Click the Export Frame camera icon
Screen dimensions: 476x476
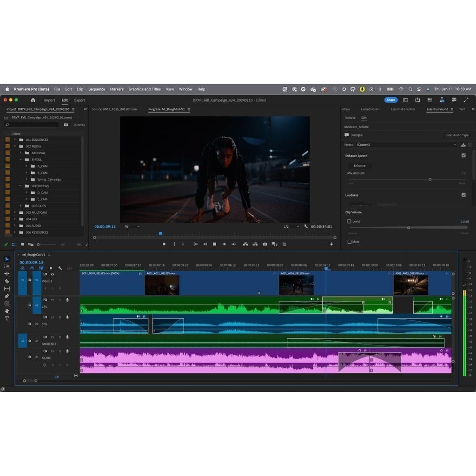265,244
